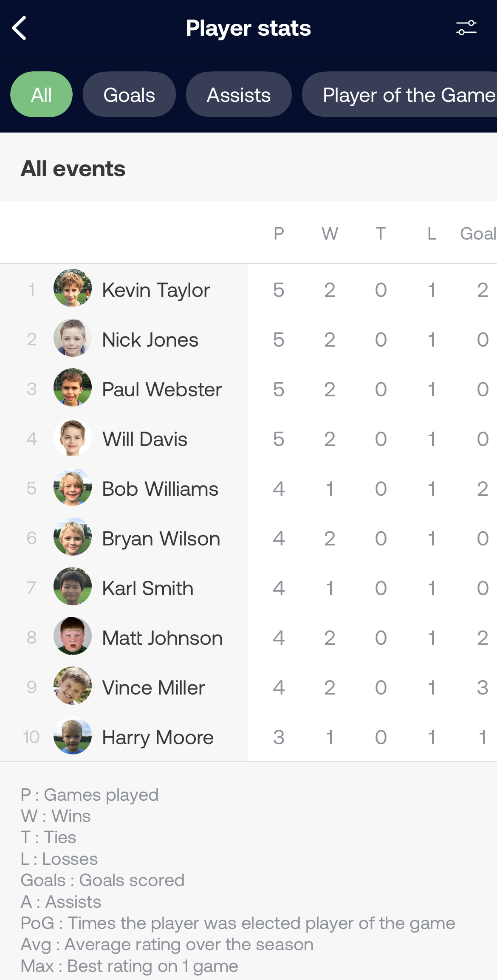This screenshot has width=497, height=980.
Task: Select the All filter tab
Action: coord(41,94)
